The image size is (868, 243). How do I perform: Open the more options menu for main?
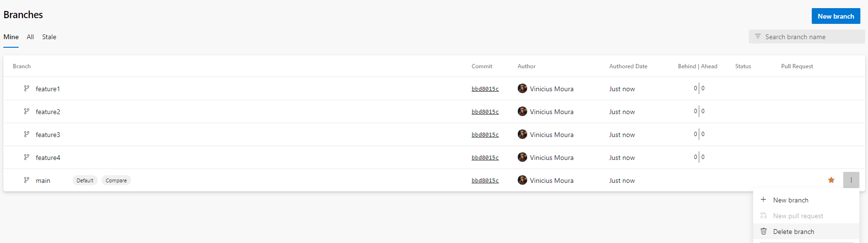coord(851,180)
